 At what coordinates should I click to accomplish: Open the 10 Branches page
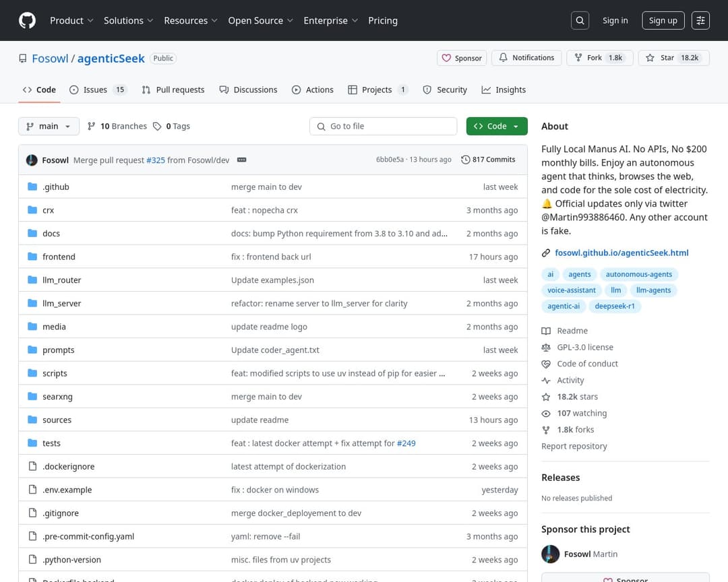[x=117, y=126]
